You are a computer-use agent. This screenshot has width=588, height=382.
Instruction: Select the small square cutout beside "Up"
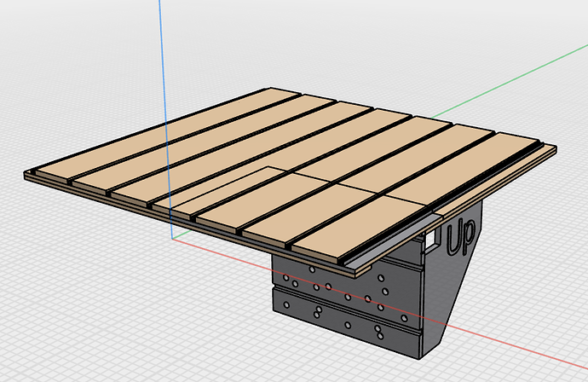[x=431, y=238]
